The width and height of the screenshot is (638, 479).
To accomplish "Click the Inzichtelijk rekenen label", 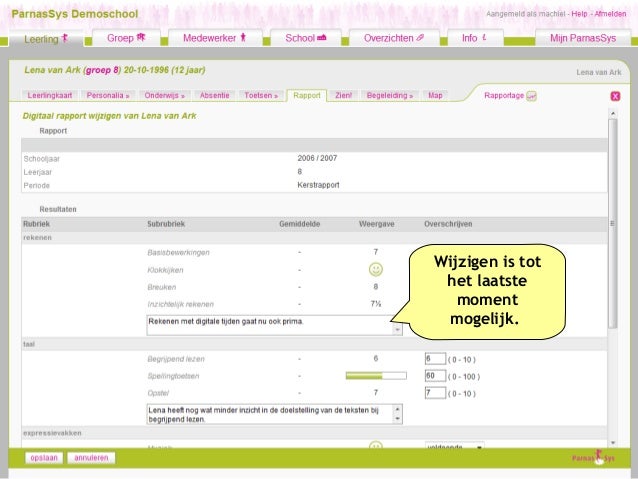I will [180, 304].
